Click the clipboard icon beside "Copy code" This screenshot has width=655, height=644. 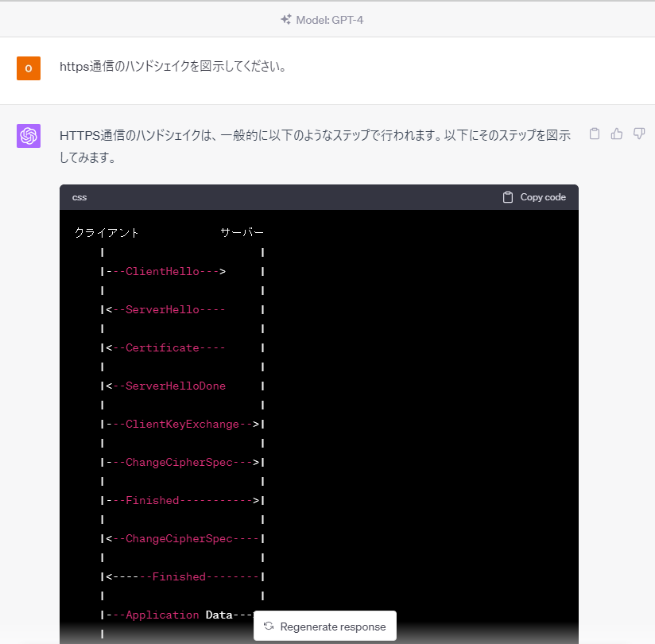tap(507, 196)
